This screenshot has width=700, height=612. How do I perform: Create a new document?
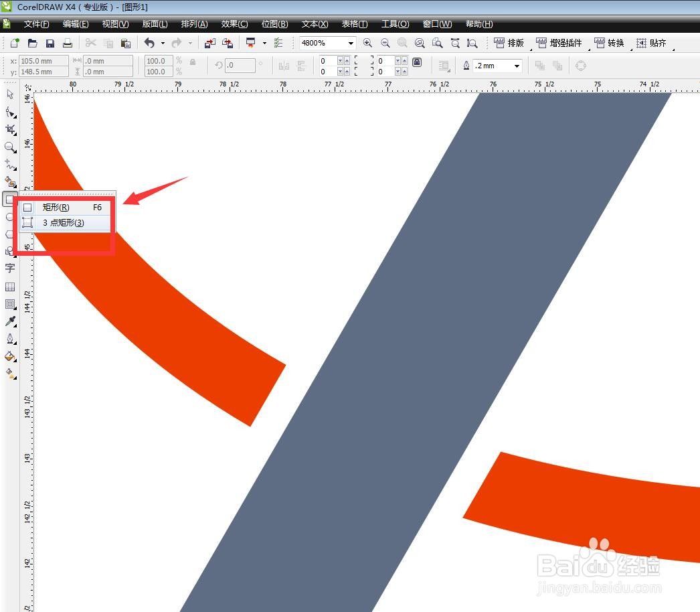pos(15,43)
